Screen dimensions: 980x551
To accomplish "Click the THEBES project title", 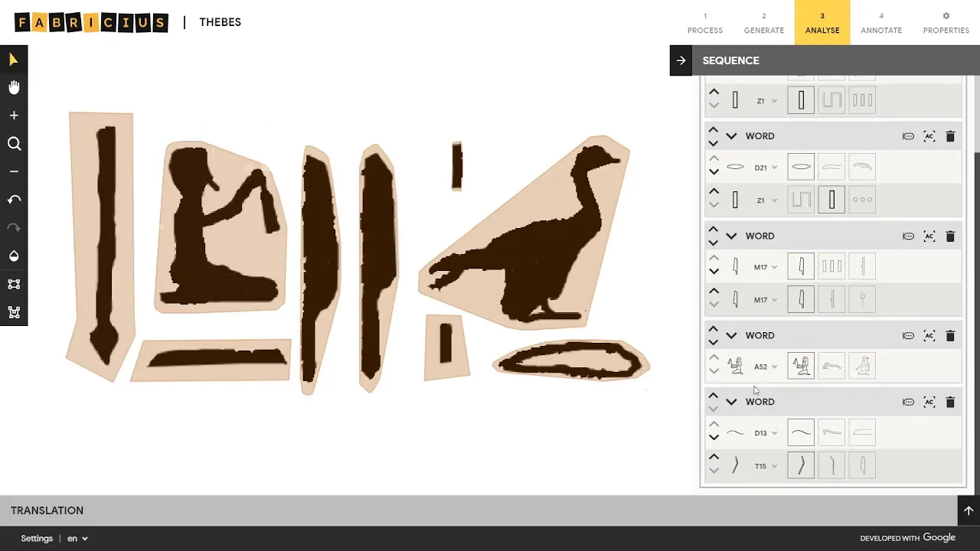I will [x=220, y=22].
